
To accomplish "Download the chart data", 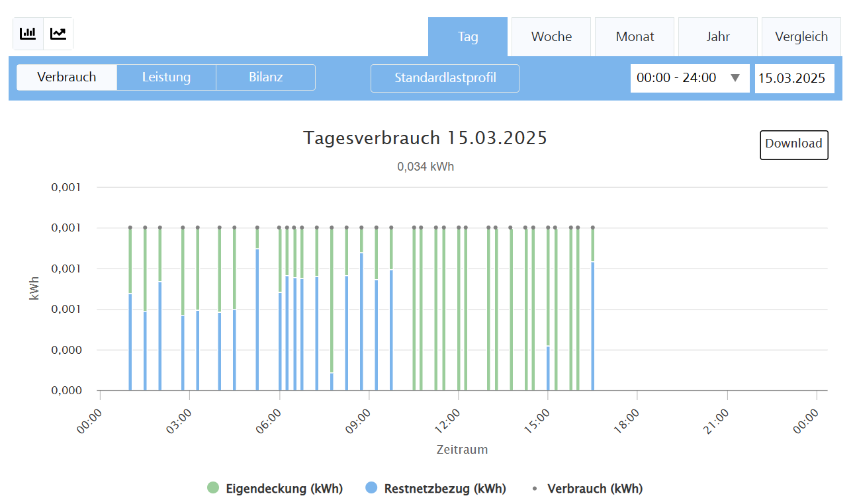I will point(793,144).
